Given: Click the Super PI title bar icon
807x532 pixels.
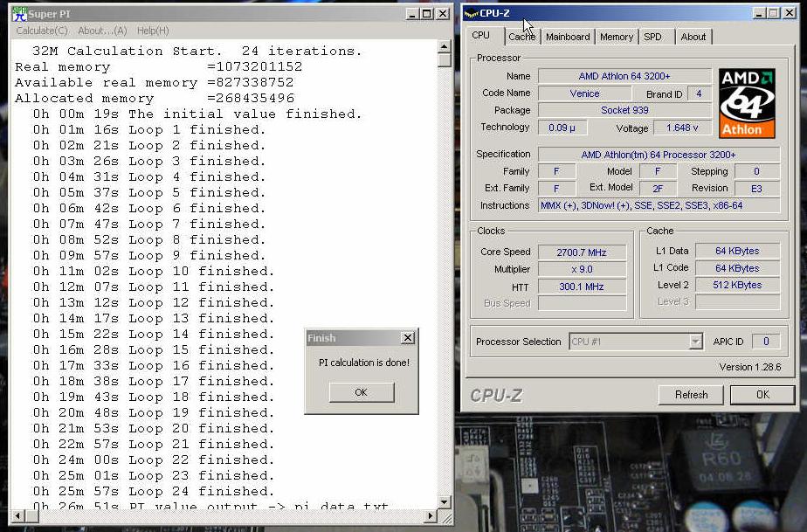Looking at the screenshot, I should pos(19,14).
